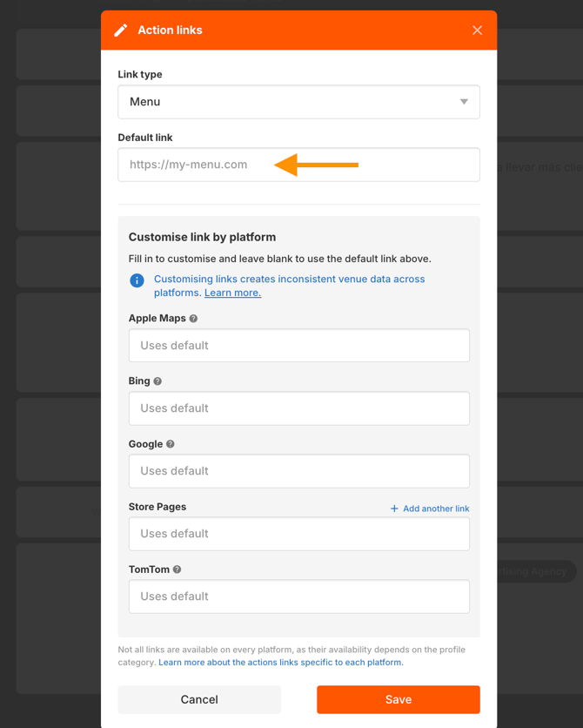583x728 pixels.
Task: Click Add another link text
Action: [x=436, y=509]
